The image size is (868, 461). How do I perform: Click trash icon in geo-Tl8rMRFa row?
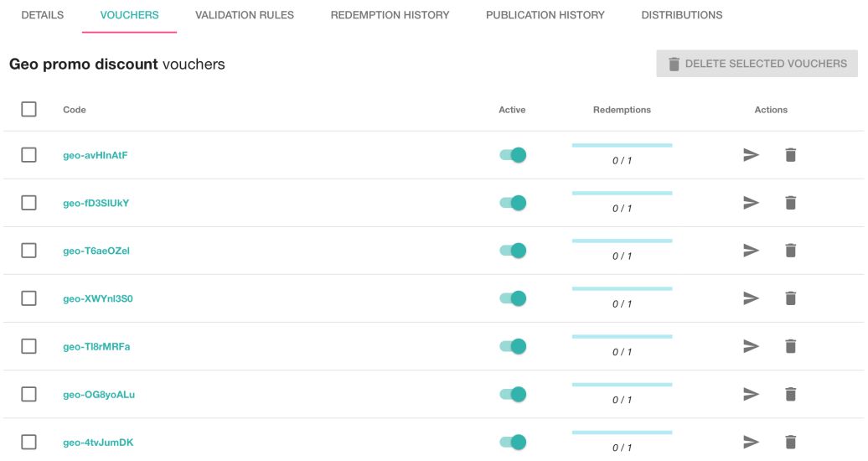point(790,346)
